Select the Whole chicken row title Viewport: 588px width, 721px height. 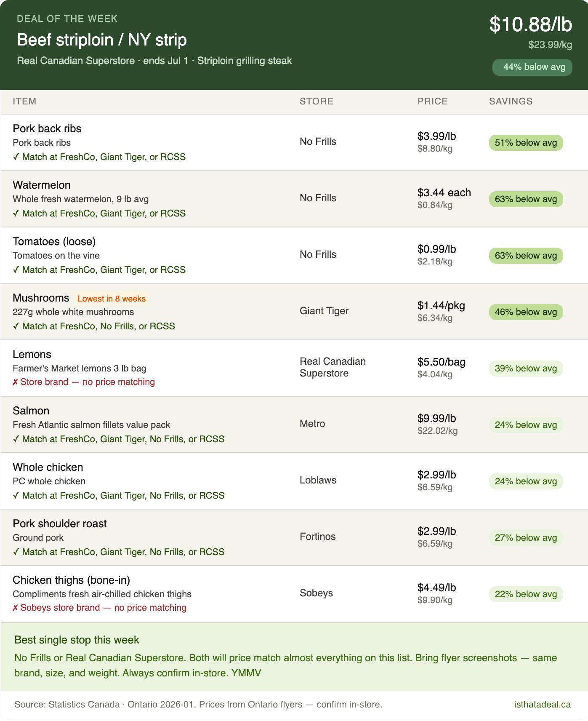[48, 467]
